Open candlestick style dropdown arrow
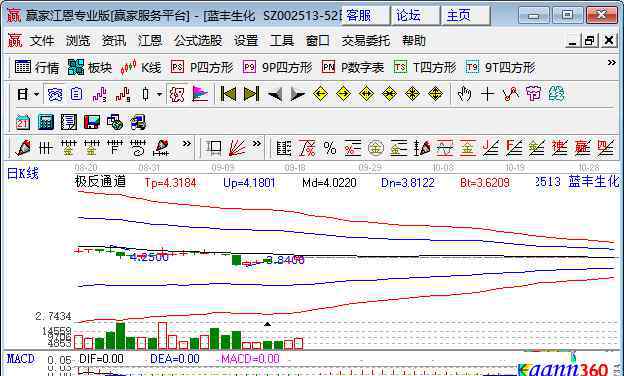Image resolution: width=624 pixels, height=376 pixels. pos(159,94)
